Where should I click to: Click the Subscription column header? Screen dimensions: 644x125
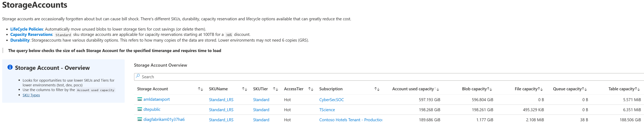pyautogui.click(x=331, y=89)
